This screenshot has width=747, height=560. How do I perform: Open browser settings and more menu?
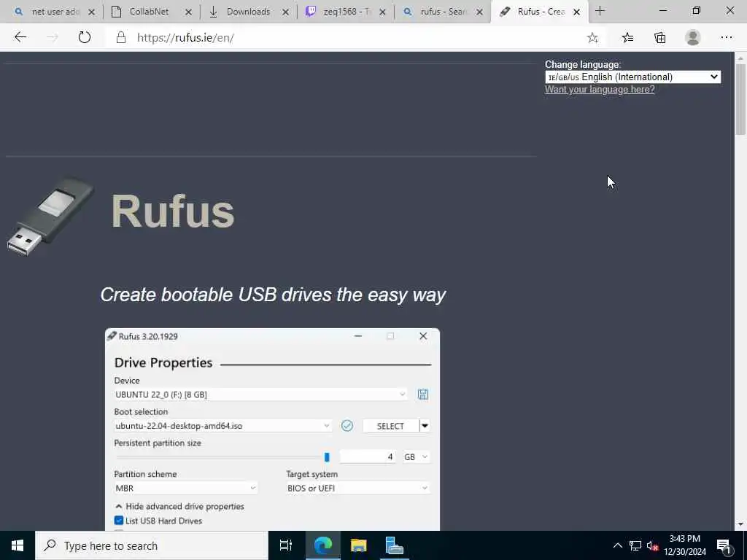726,38
